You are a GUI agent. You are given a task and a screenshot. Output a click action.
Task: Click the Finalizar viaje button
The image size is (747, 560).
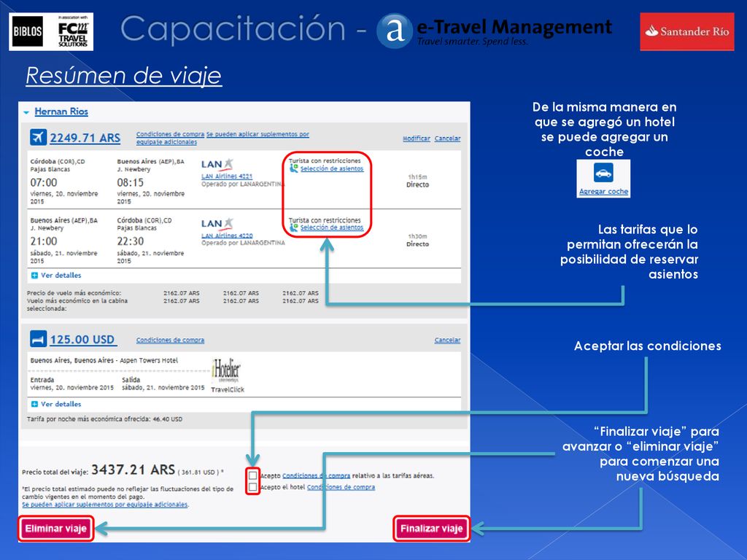[x=432, y=528]
